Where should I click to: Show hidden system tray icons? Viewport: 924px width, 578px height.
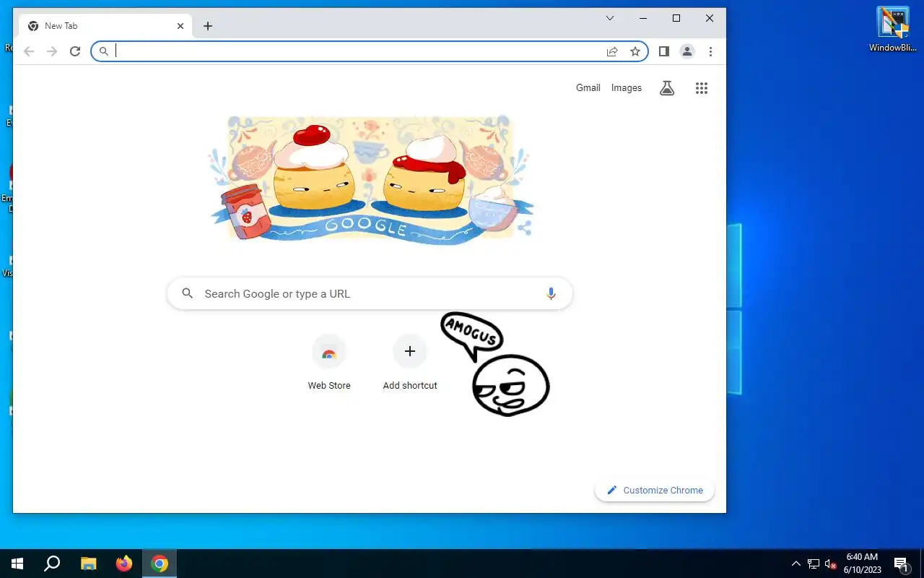pyautogui.click(x=796, y=564)
